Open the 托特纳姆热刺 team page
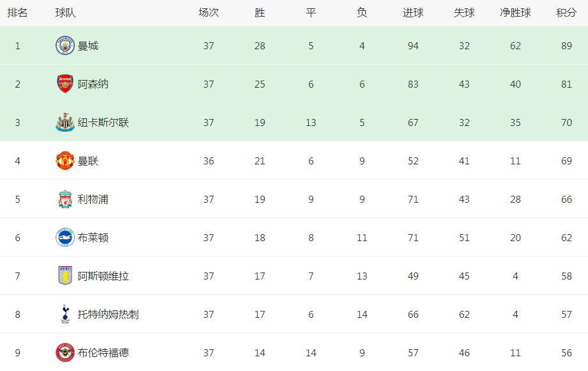588x371 pixels. coord(108,314)
